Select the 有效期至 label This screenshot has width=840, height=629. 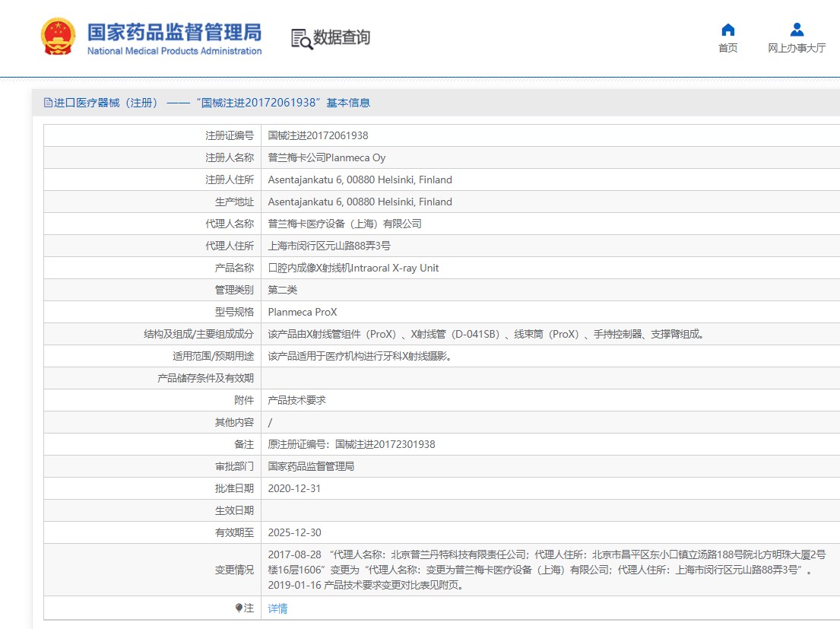click(234, 532)
